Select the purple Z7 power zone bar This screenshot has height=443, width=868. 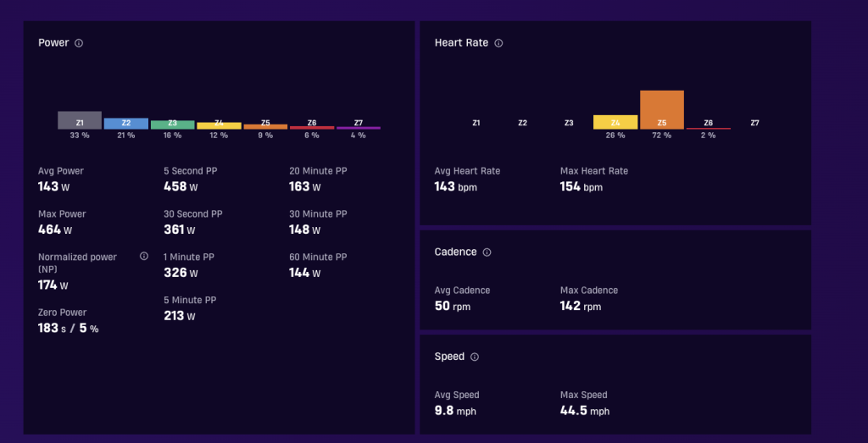click(359, 128)
